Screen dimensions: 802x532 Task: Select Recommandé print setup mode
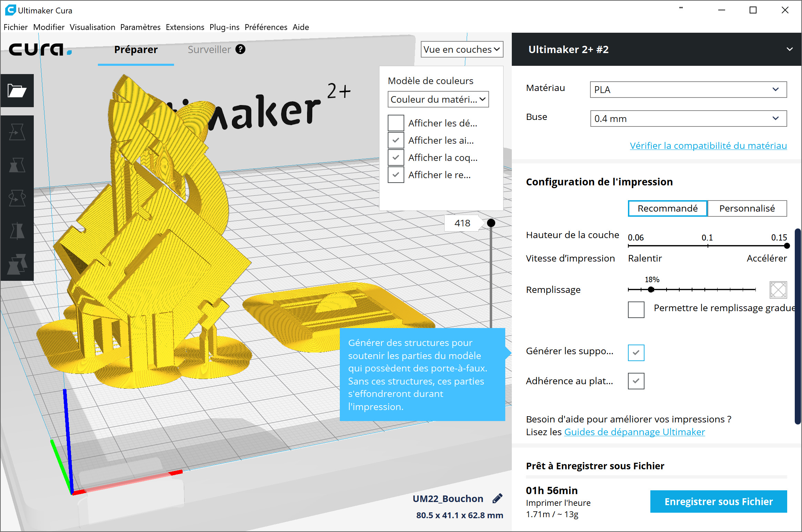[x=668, y=208]
